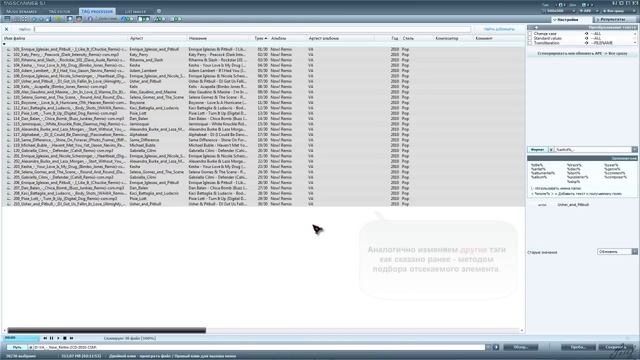Enable the Change case checkbox

530,33
